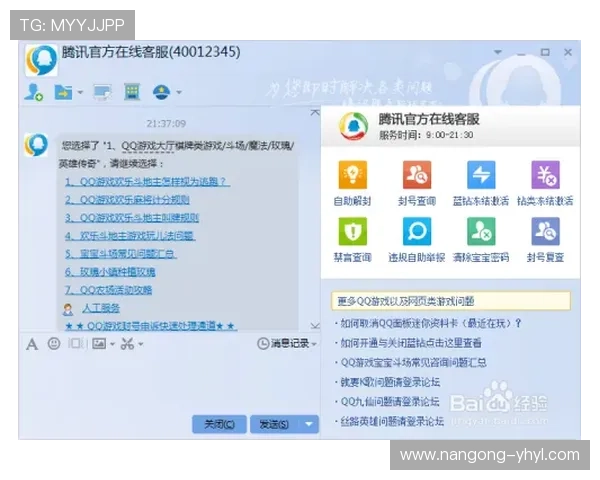This screenshot has width=600, height=480.
Task: Open 自助解封 lightbulb icon
Action: [x=352, y=175]
